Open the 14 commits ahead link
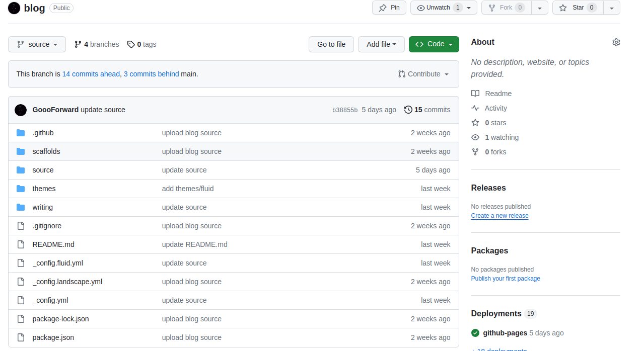Screen dimensions: 644x351 pyautogui.click(x=91, y=74)
